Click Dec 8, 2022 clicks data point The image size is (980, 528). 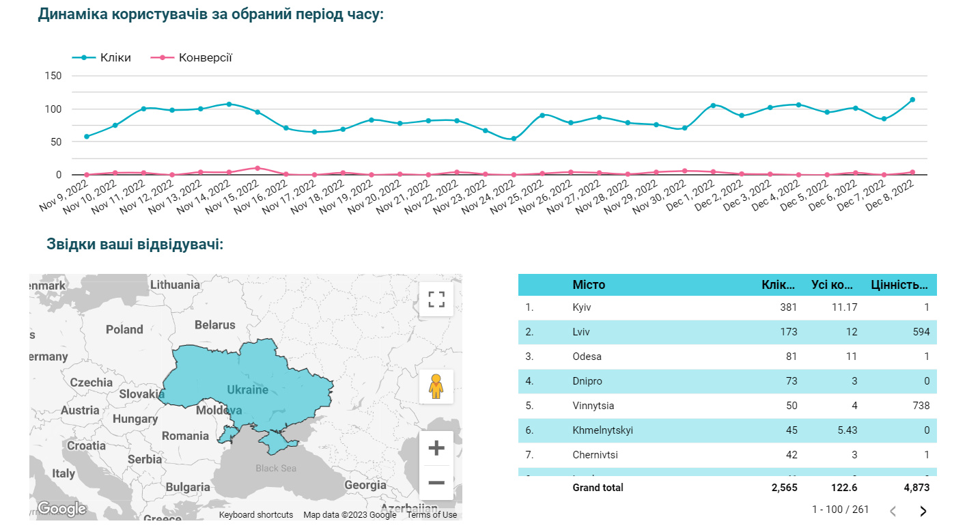912,100
